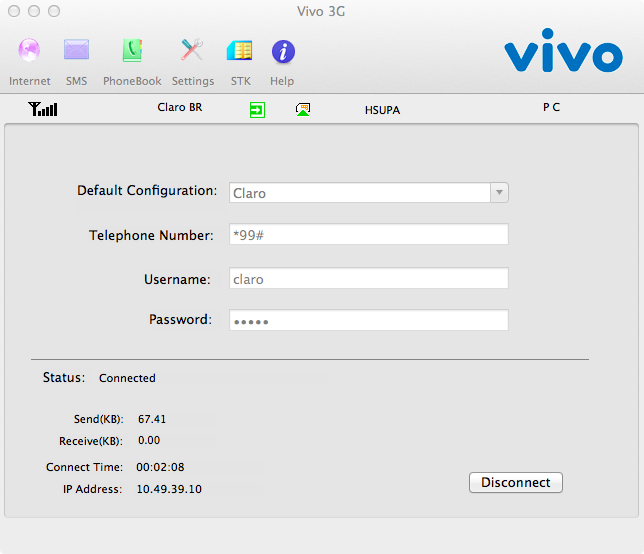Image resolution: width=644 pixels, height=554 pixels.
Task: Click the Telephone Number field
Action: click(368, 234)
